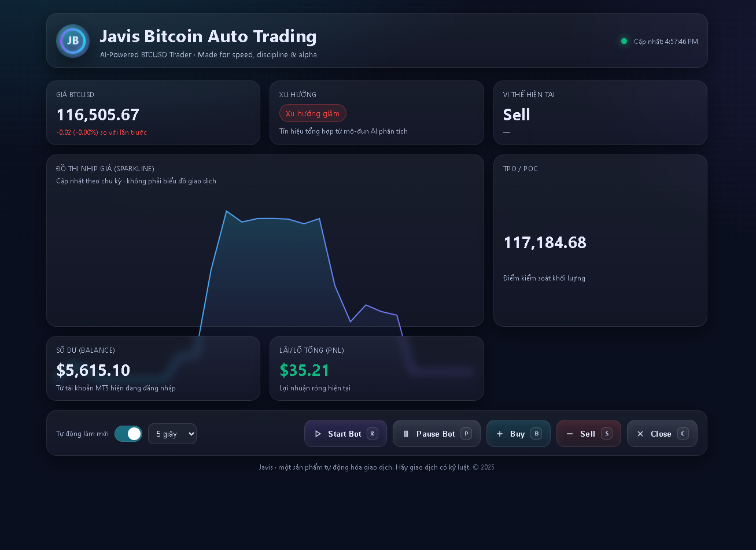
Task: Click the X icon on the Close button
Action: click(640, 433)
